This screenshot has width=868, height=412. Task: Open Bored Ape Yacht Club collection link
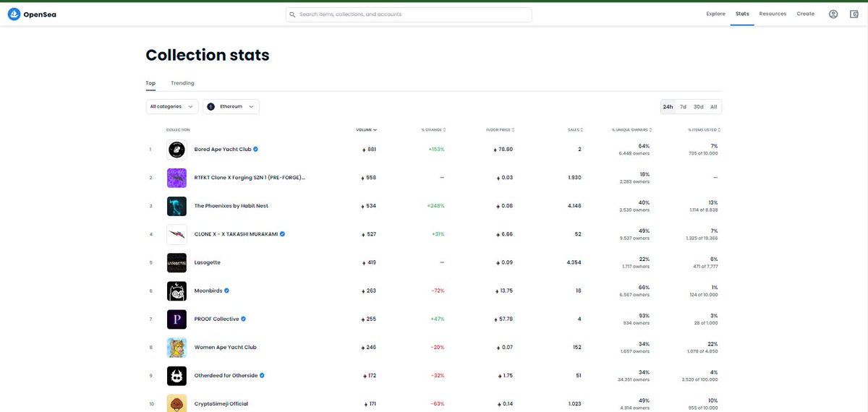(223, 150)
